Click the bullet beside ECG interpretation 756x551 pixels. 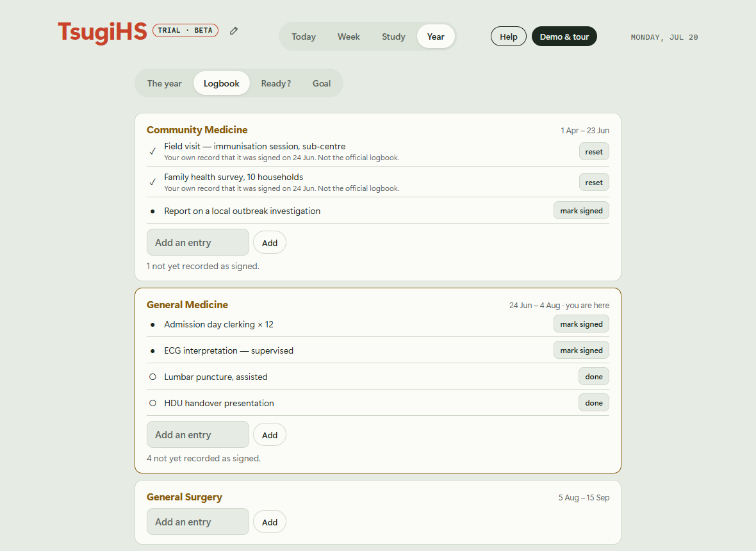pyautogui.click(x=152, y=351)
